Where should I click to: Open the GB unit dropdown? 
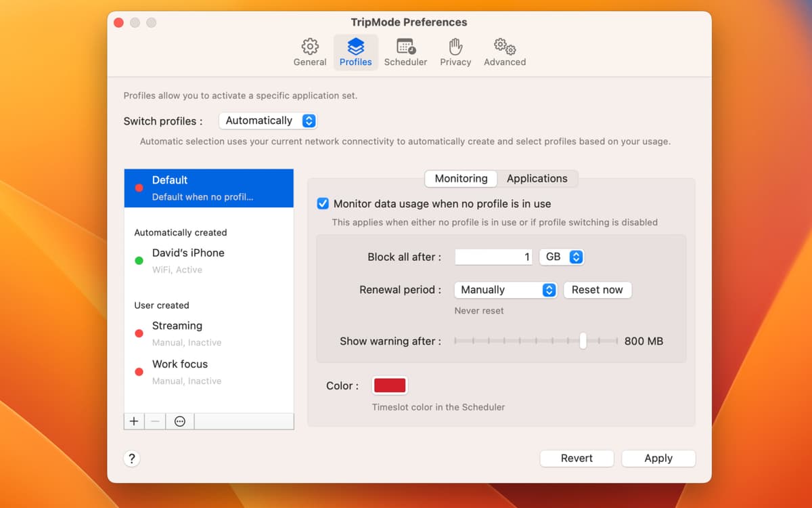(x=562, y=257)
